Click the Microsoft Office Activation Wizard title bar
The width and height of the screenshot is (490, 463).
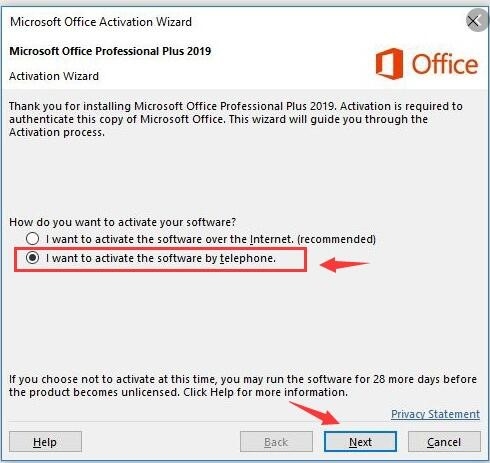point(101,22)
